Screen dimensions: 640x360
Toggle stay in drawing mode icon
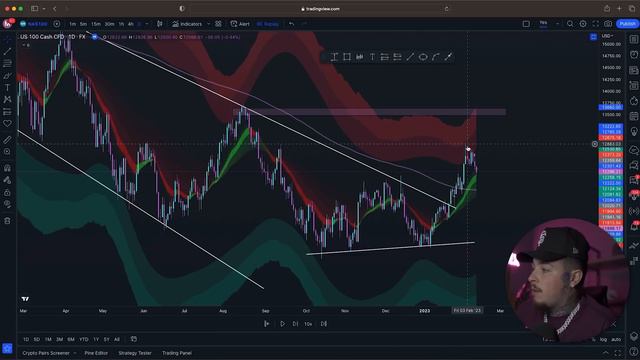[x=7, y=180]
